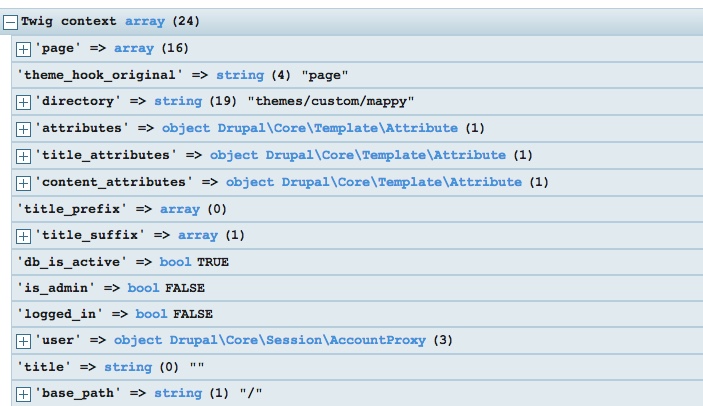Select the 'title' string (0) row
The image size is (703, 406).
tap(357, 367)
